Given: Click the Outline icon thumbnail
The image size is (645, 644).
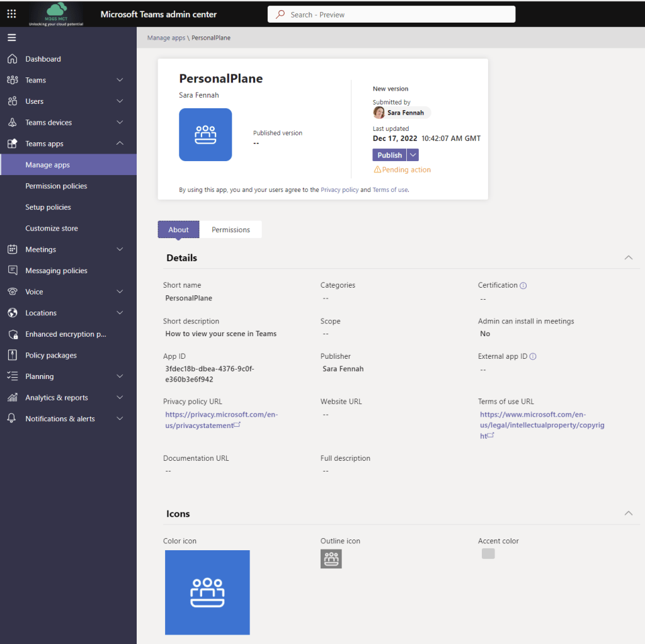Looking at the screenshot, I should 331,558.
